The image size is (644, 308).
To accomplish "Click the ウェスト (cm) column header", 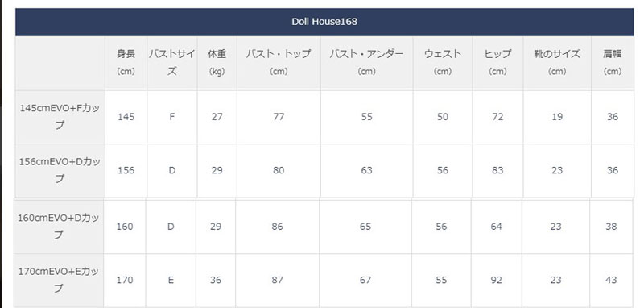I will click(443, 63).
